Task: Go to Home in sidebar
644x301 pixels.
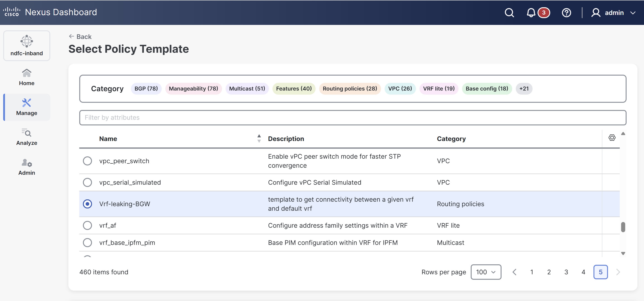Action: pyautogui.click(x=27, y=77)
